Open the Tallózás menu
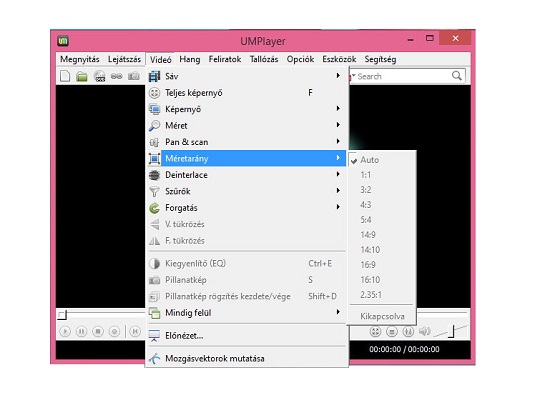The image size is (550, 395). [x=264, y=59]
